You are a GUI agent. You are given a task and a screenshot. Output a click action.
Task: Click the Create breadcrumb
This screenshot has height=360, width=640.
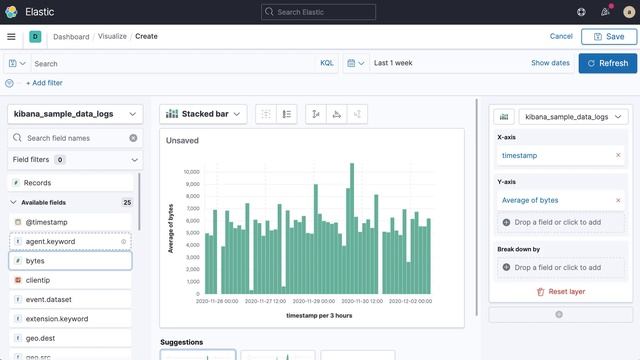[x=146, y=36]
